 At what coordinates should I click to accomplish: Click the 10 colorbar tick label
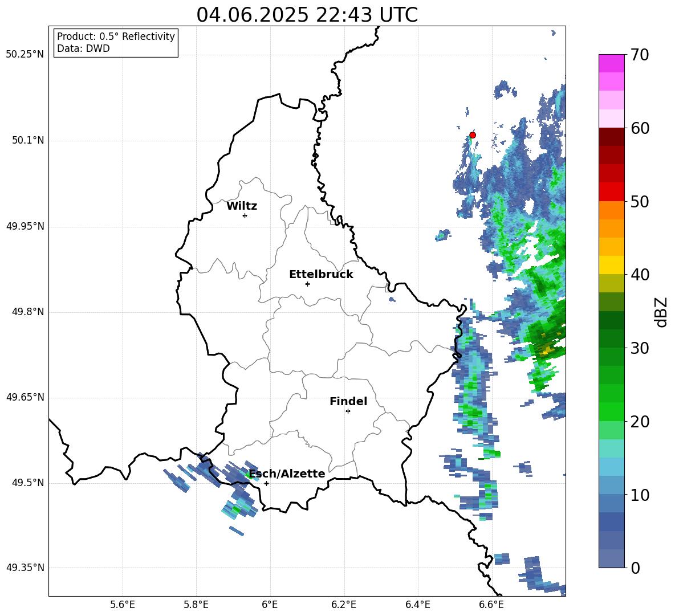(x=640, y=495)
